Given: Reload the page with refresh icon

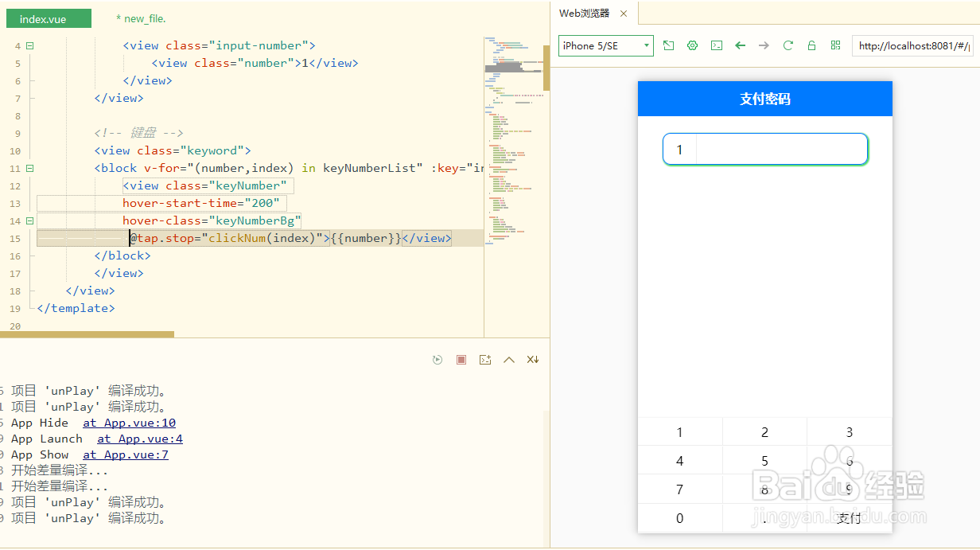Looking at the screenshot, I should [x=787, y=45].
